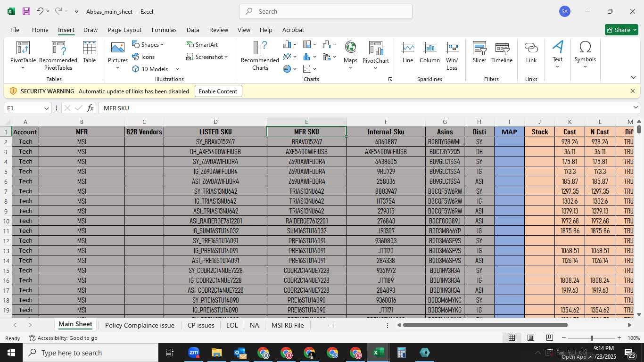Expand the Name Box dropdown arrow
This screenshot has width=644, height=362.
tap(46, 108)
